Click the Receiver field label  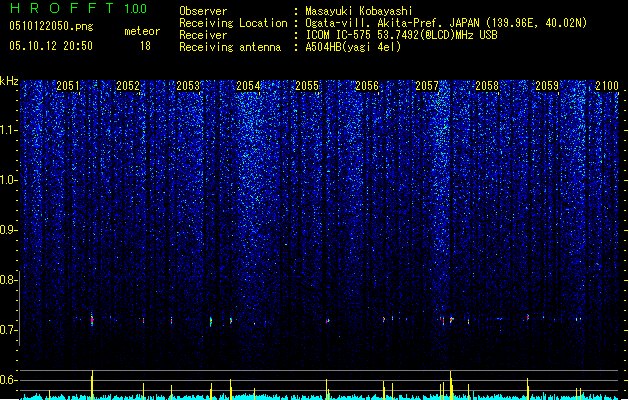(203, 35)
